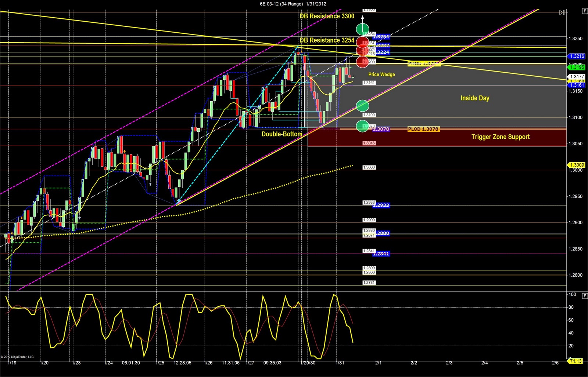This screenshot has width=588, height=377.
Task: Click the Trigger Zone Support label
Action: pyautogui.click(x=500, y=137)
